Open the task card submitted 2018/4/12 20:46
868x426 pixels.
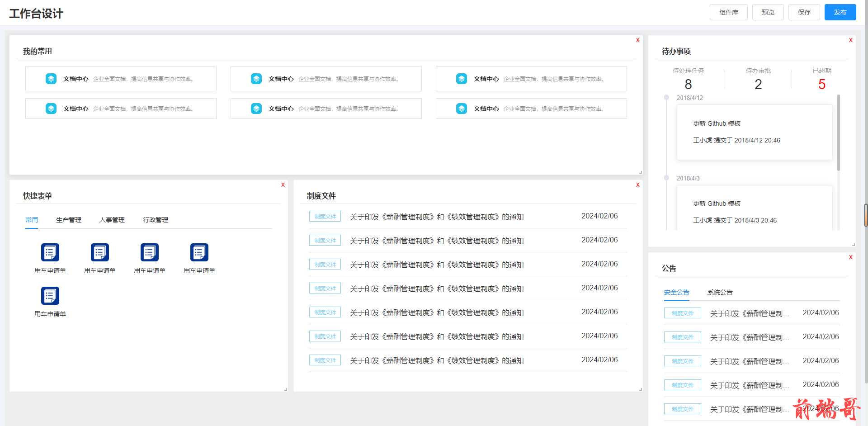point(754,132)
